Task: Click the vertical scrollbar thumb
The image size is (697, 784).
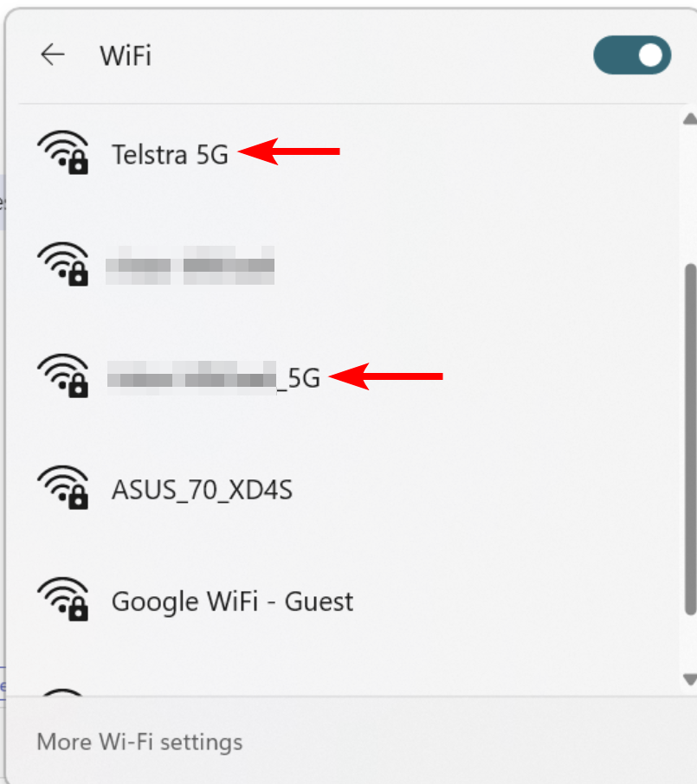Action: (690, 439)
